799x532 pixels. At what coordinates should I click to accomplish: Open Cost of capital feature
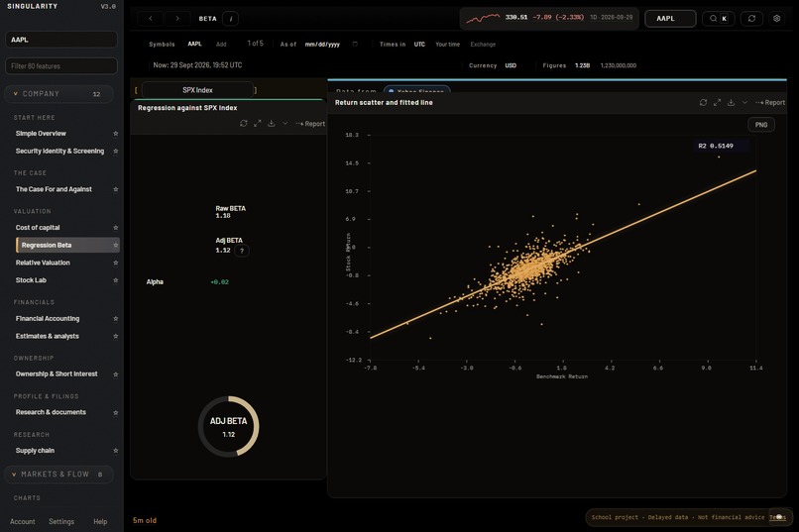coord(38,228)
